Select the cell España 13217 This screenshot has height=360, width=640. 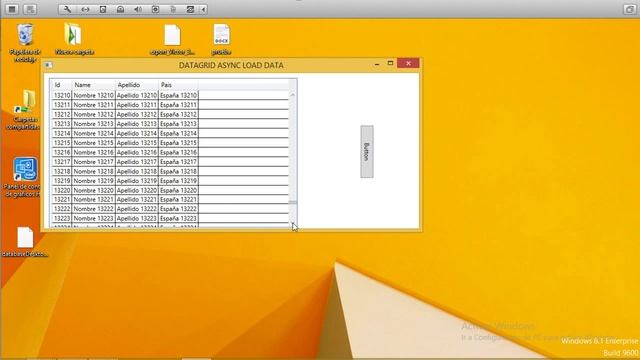tap(178, 162)
